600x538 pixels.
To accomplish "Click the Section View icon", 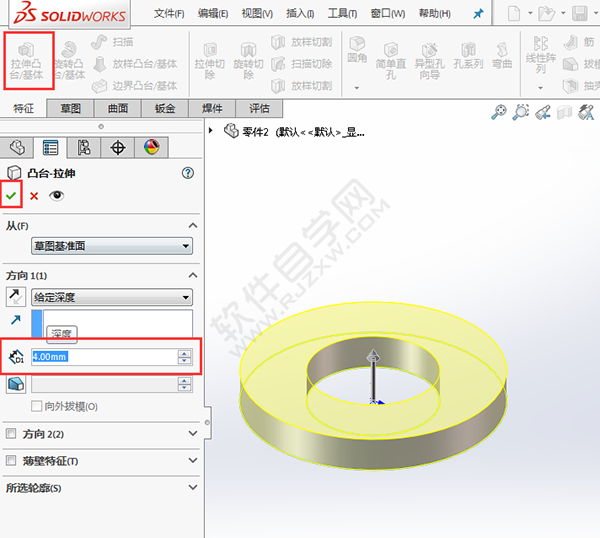I will (x=564, y=112).
